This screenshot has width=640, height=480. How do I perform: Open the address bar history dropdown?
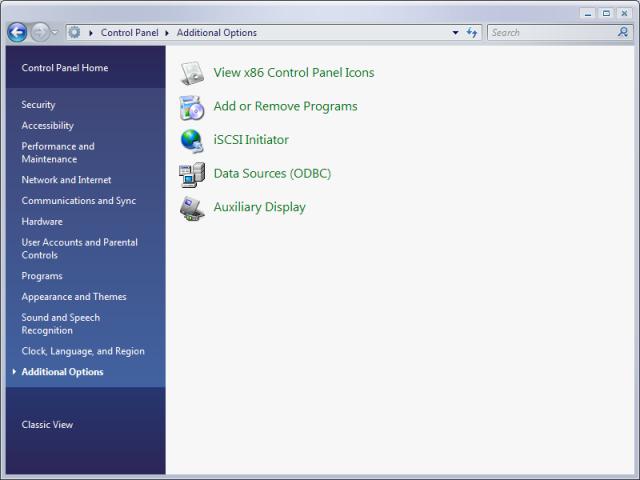pos(455,33)
